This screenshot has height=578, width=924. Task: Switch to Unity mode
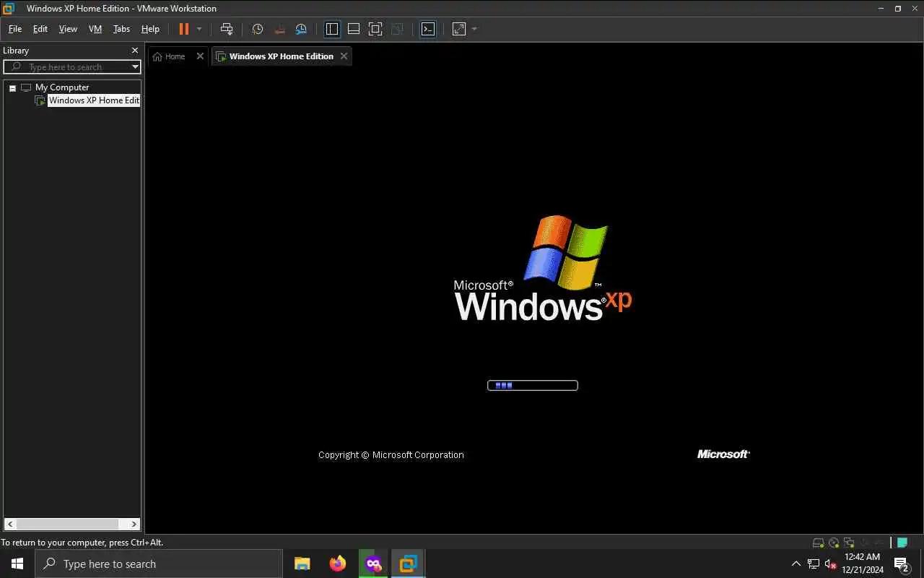pyautogui.click(x=397, y=29)
